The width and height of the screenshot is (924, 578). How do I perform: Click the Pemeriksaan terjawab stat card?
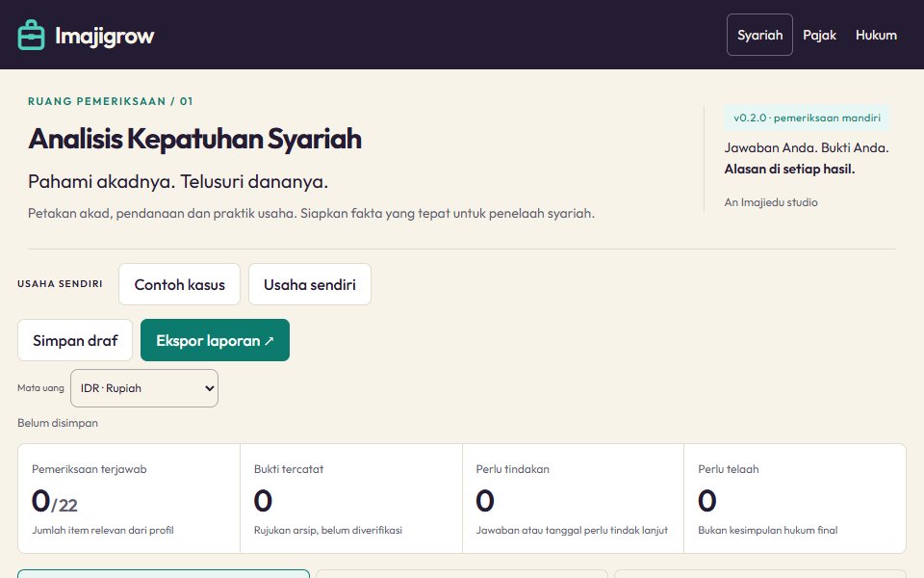(128, 498)
